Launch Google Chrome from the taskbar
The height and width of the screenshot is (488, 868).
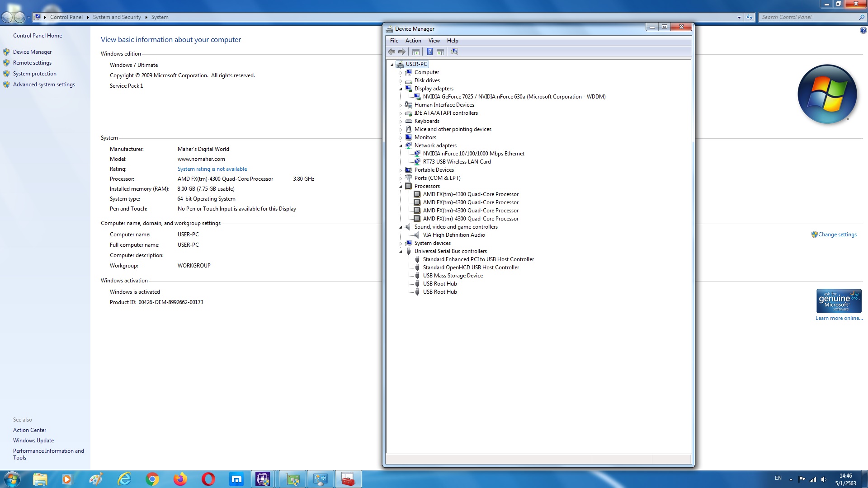tap(152, 479)
